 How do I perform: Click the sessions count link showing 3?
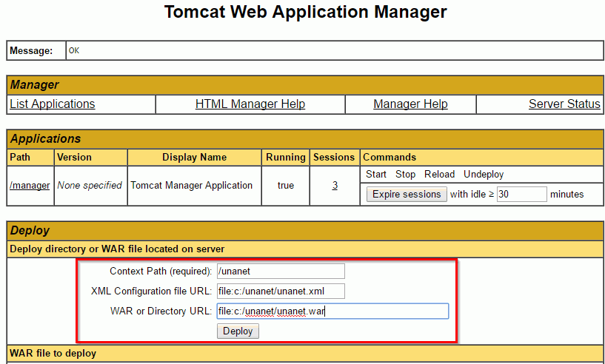(335, 186)
